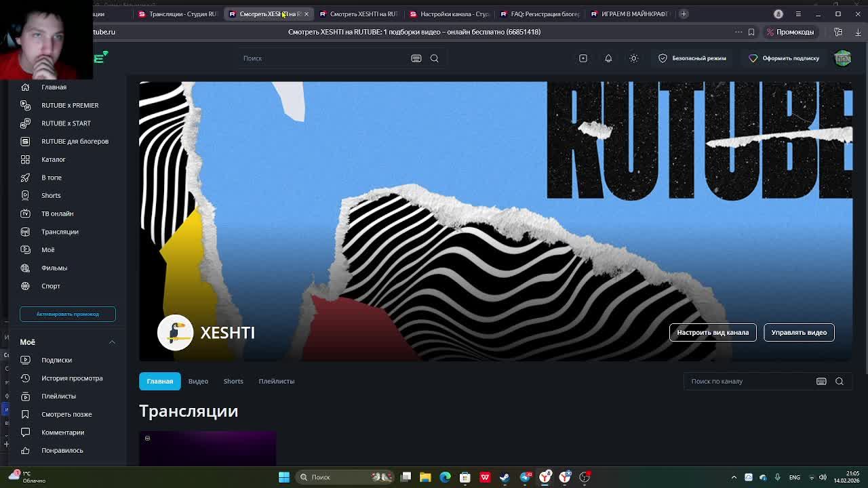Open Каталог in sidebar
Screen dimensions: 868x488
coord(53,159)
